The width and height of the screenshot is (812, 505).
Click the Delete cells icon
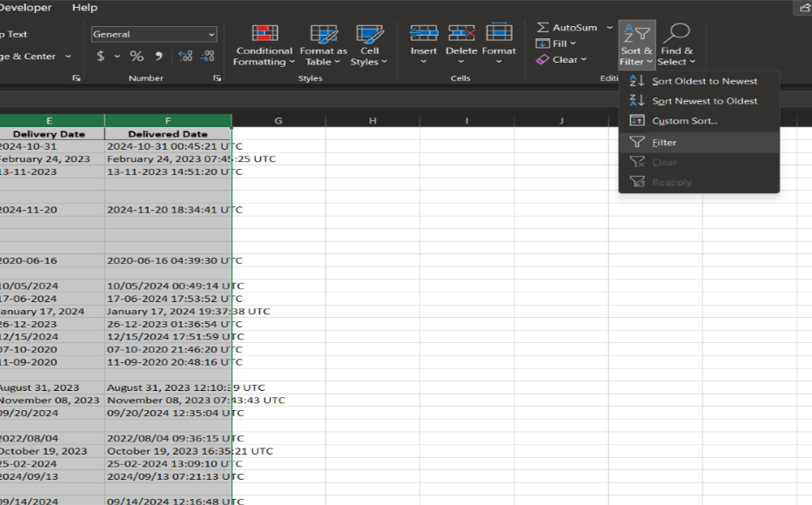coord(461,32)
